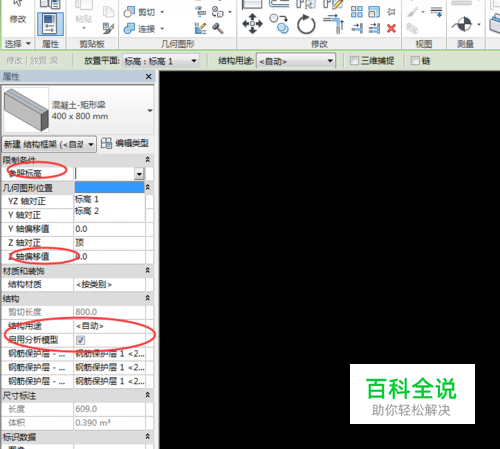The height and width of the screenshot is (449, 500).
Task: Open the 连接 dropdown arrow
Action: pyautogui.click(x=162, y=29)
